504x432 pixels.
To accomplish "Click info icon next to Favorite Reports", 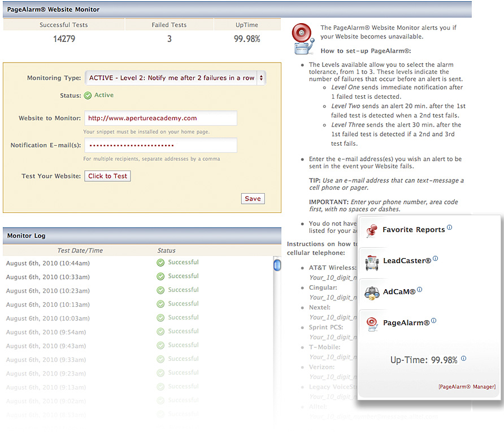I will coord(449,228).
